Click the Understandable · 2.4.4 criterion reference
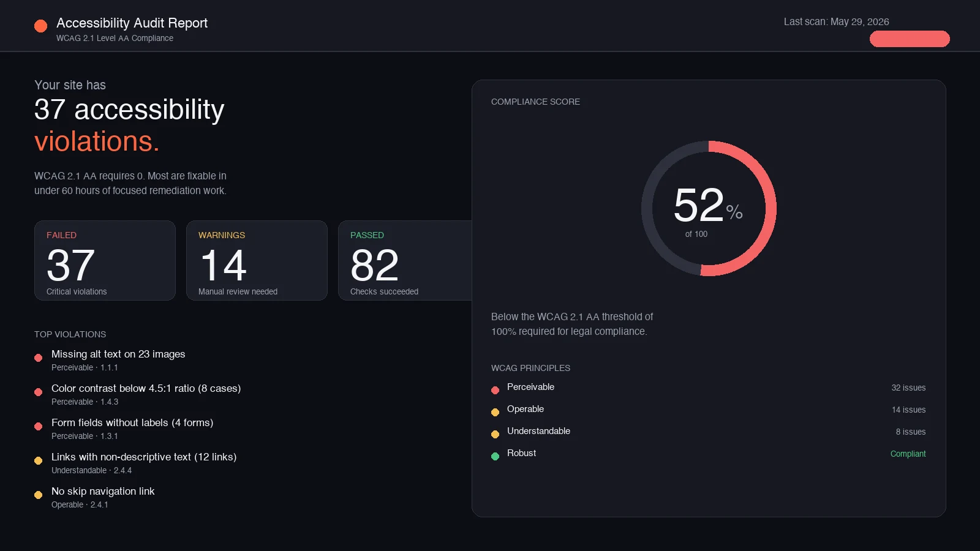Screen dimensions: 980x551 [x=91, y=470]
